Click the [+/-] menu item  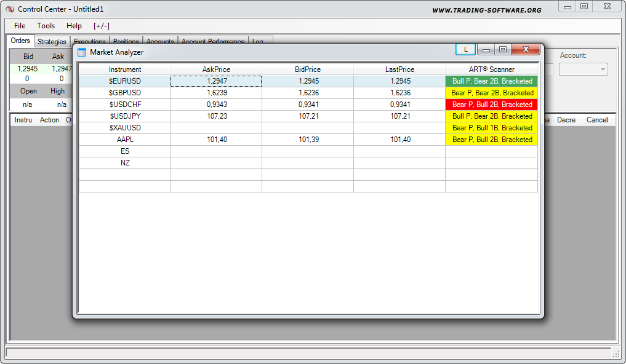click(102, 26)
